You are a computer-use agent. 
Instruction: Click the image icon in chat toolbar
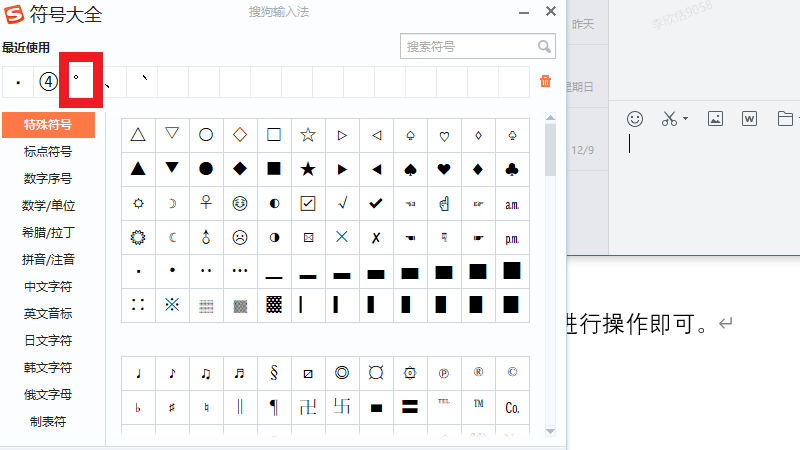click(x=715, y=118)
